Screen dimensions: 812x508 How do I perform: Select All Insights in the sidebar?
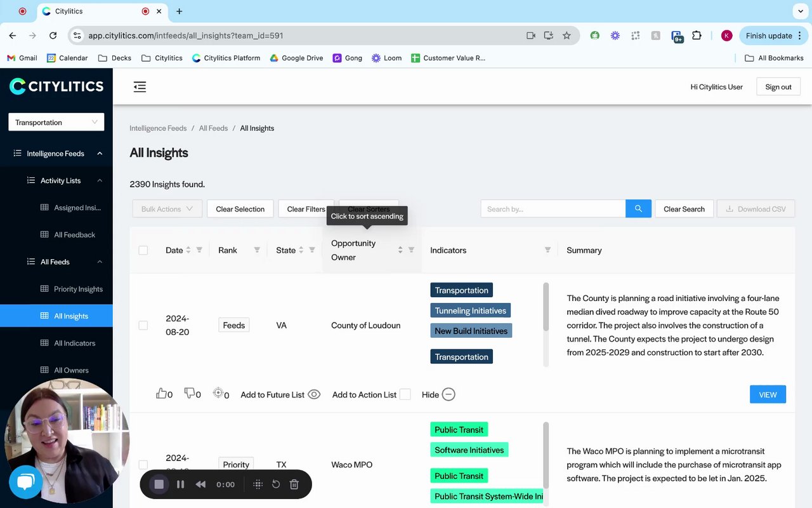(56, 316)
